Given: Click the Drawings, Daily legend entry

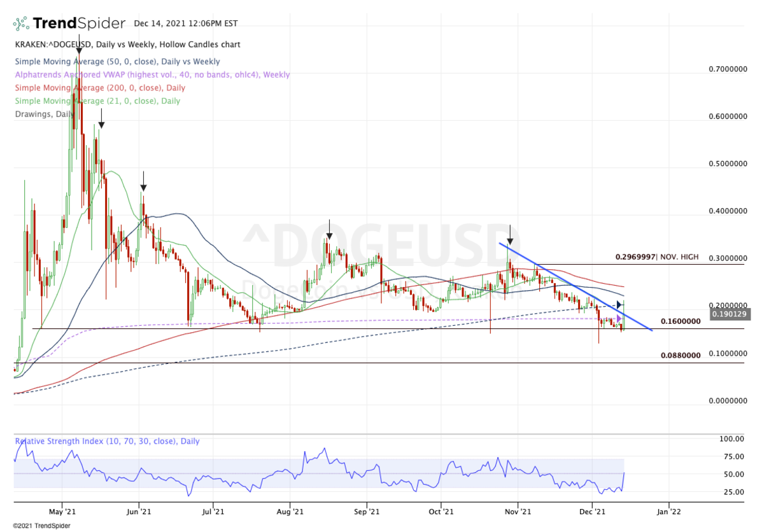Looking at the screenshot, I should click(x=41, y=113).
